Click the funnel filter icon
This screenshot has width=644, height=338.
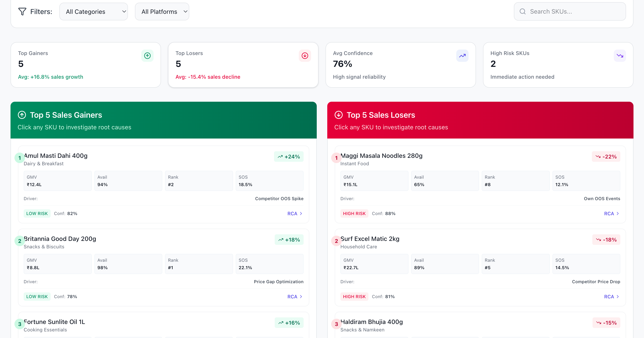tap(22, 12)
